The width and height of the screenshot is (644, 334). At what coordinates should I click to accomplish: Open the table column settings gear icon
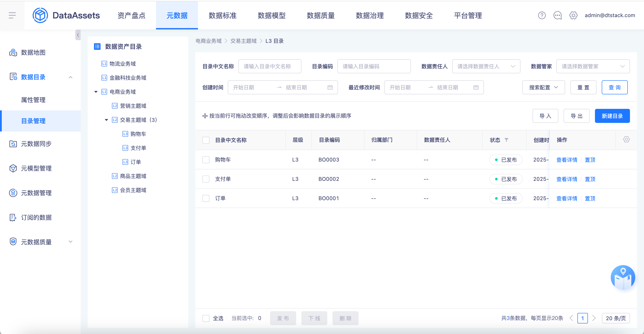(x=626, y=139)
